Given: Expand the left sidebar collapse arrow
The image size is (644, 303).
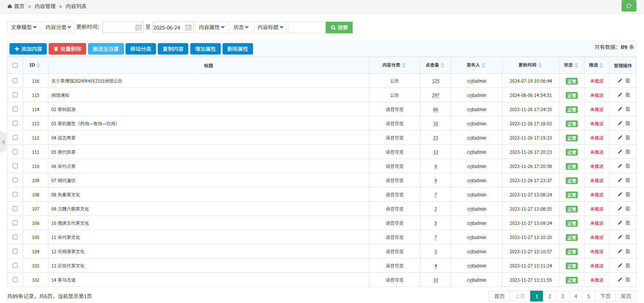Looking at the screenshot, I should click(3, 142).
